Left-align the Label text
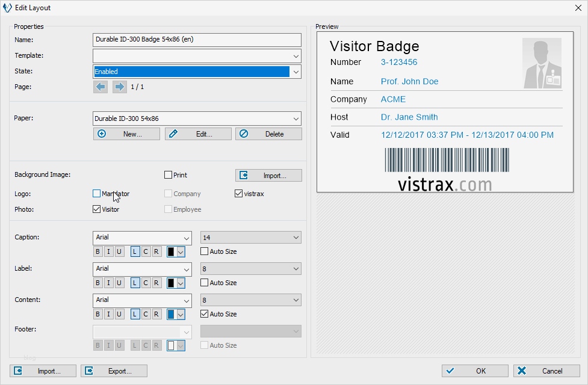 pos(135,283)
